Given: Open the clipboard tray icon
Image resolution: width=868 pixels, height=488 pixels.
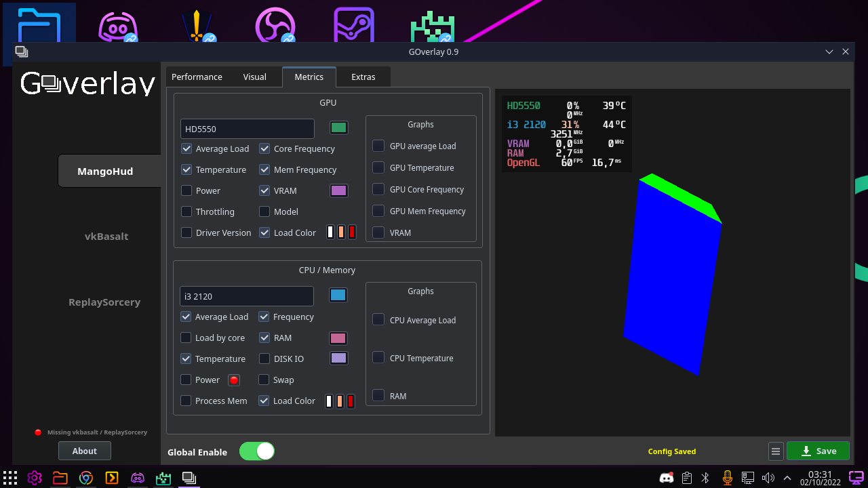Looking at the screenshot, I should point(687,478).
